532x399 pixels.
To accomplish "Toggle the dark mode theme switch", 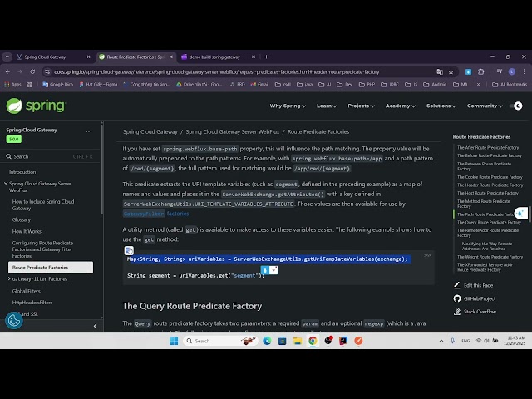I will (x=515, y=106).
